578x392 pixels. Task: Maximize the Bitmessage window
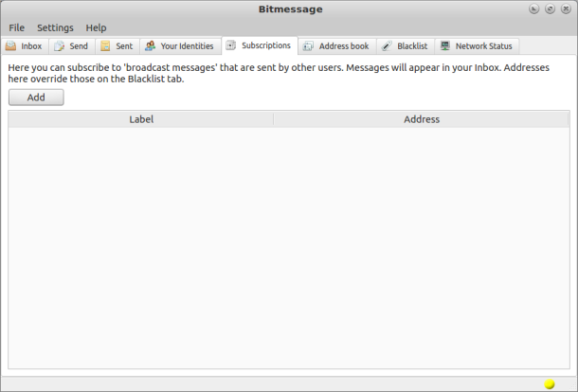[550, 9]
